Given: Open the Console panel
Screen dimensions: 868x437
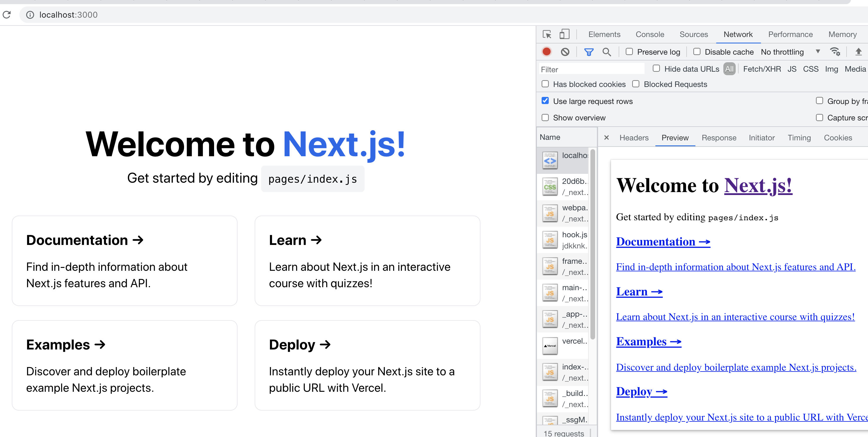Looking at the screenshot, I should tap(650, 34).
